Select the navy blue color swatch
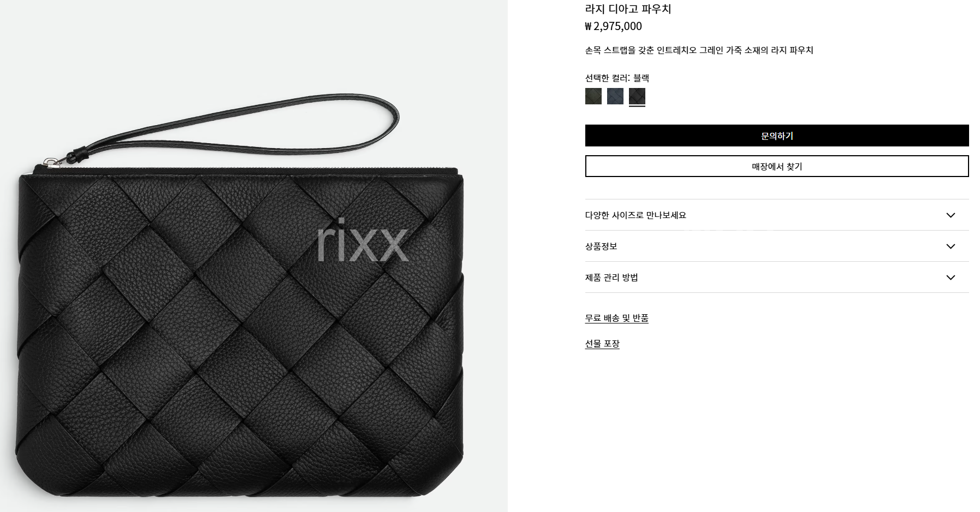Screen dimensions: 980x512 coord(615,96)
